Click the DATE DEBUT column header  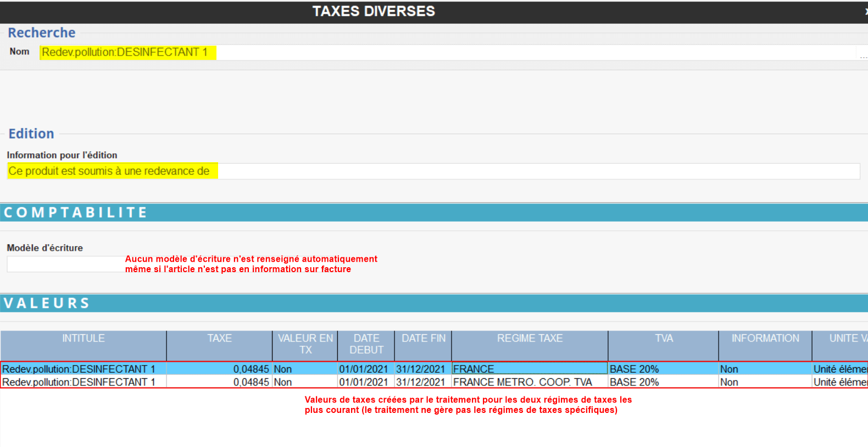coord(366,344)
